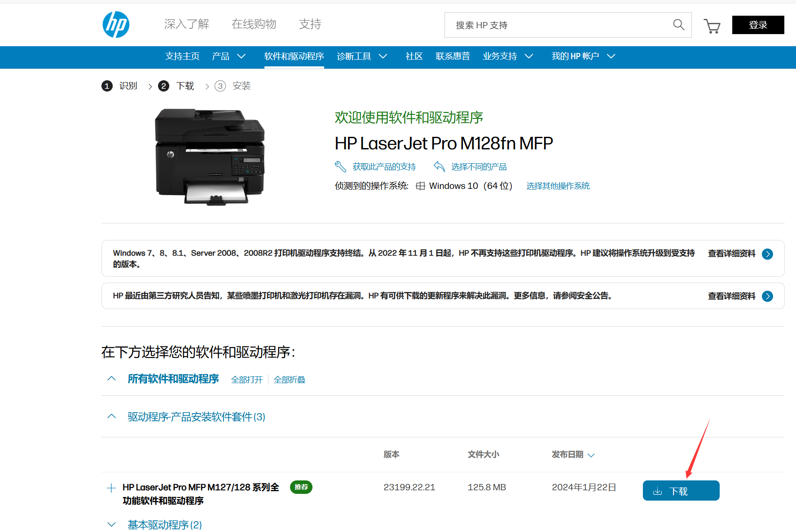Click the HP LaserJet Pro M128fn MFP title
The height and width of the screenshot is (532, 796).
click(x=444, y=144)
